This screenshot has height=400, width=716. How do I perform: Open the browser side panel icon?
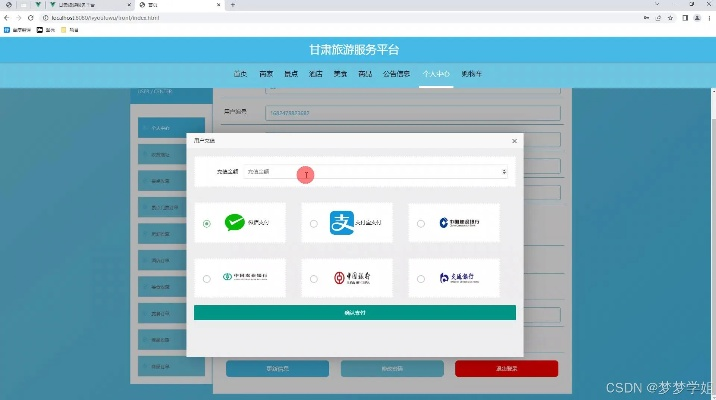[x=685, y=18]
